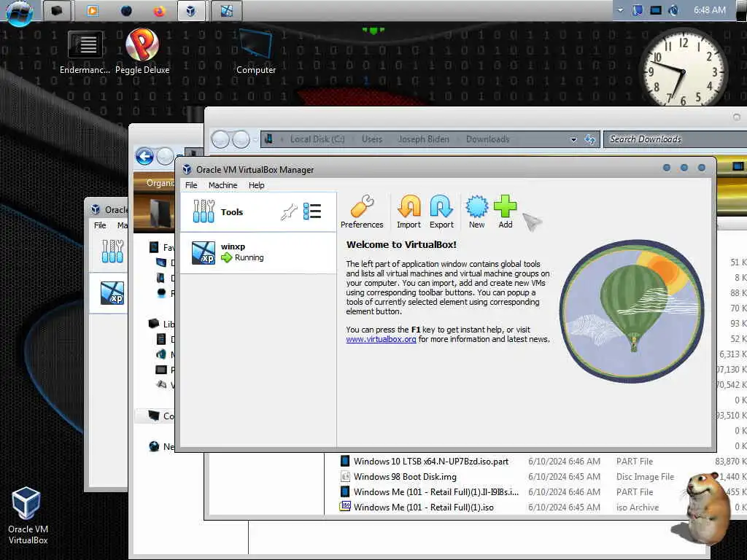Click the Import appliance icon
This screenshot has width=747, height=560.
point(409,212)
